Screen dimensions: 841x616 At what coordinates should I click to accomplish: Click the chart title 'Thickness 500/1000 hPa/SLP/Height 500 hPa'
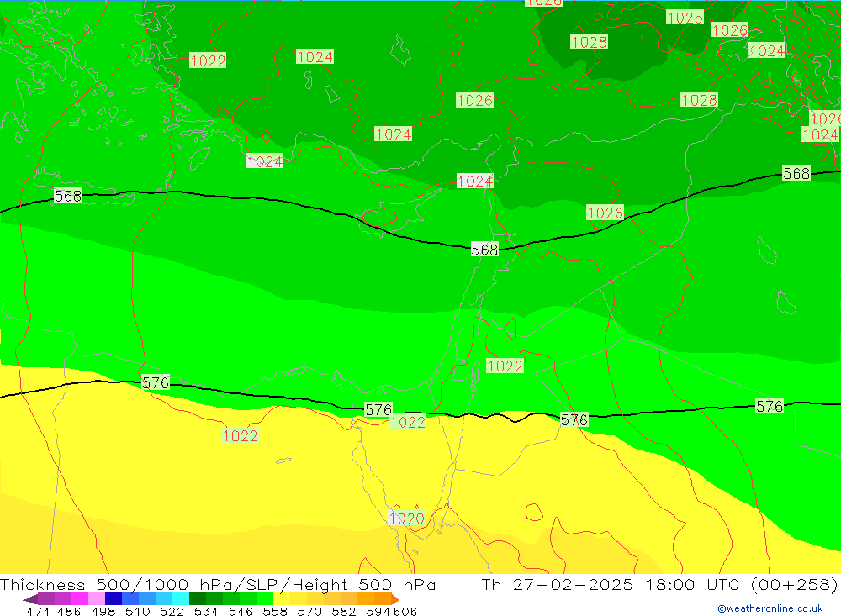pyautogui.click(x=218, y=584)
